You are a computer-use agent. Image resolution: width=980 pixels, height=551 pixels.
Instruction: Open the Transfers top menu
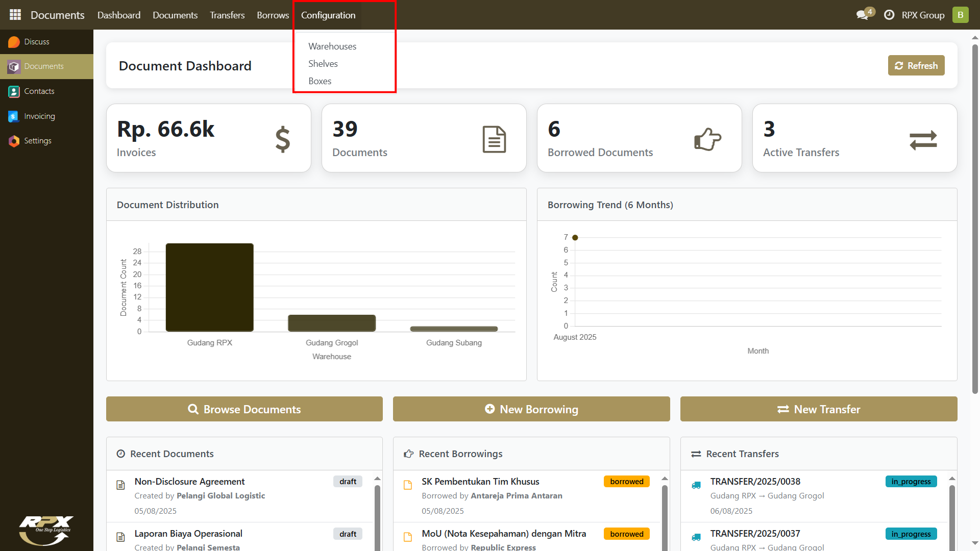click(227, 15)
